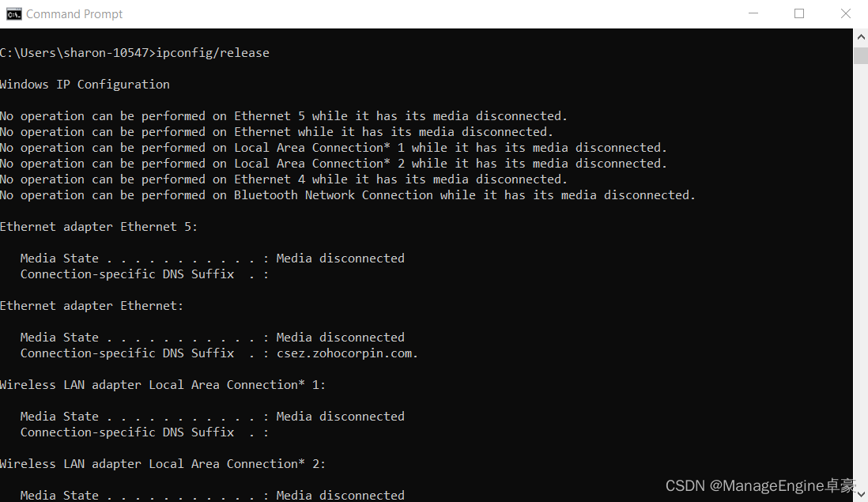Click the 'Command Prompt' window title text

click(74, 14)
